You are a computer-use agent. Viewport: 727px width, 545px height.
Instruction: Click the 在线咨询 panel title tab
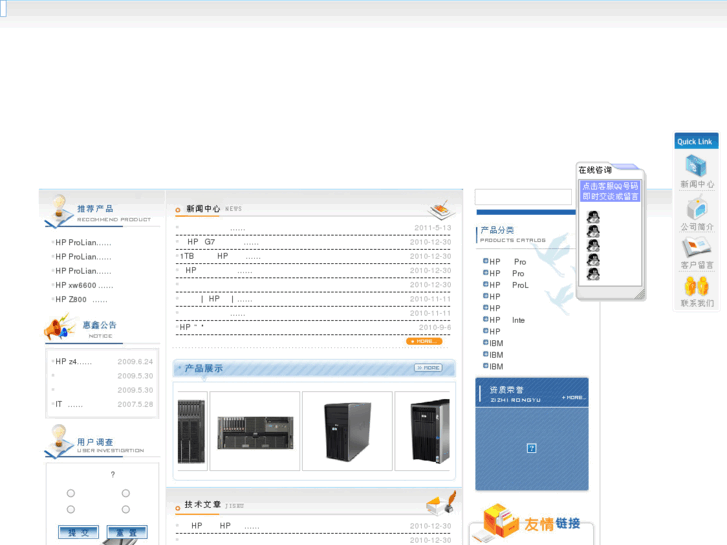click(x=595, y=170)
